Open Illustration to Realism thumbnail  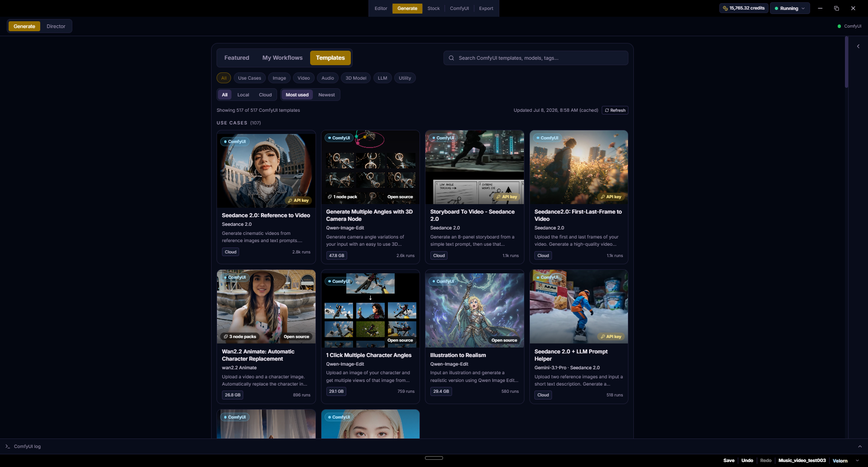(475, 310)
